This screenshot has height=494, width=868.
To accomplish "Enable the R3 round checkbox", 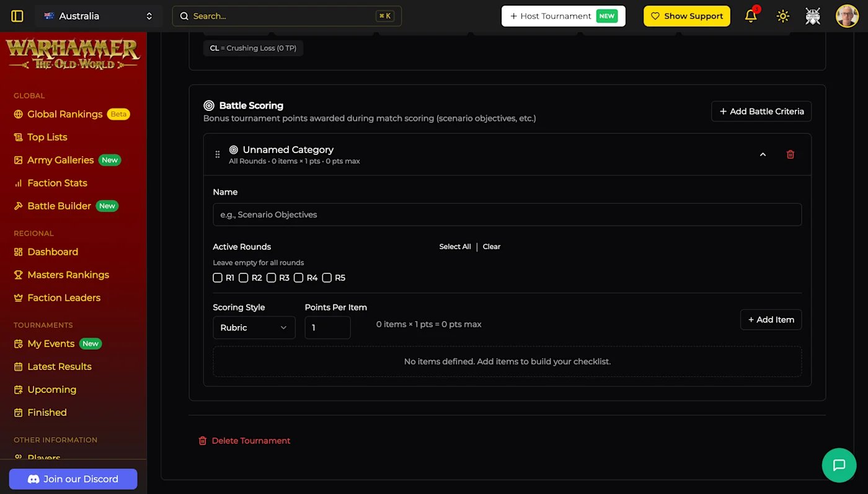I will coord(271,278).
